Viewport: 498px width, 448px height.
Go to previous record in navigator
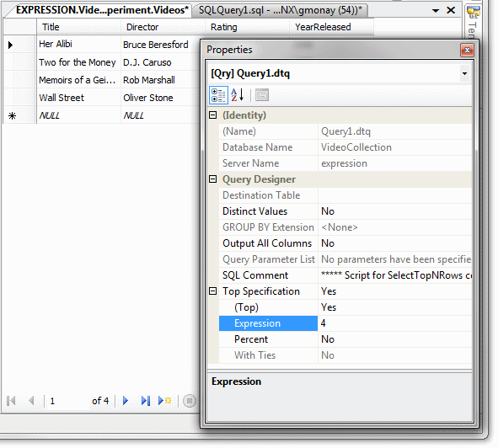click(x=31, y=402)
